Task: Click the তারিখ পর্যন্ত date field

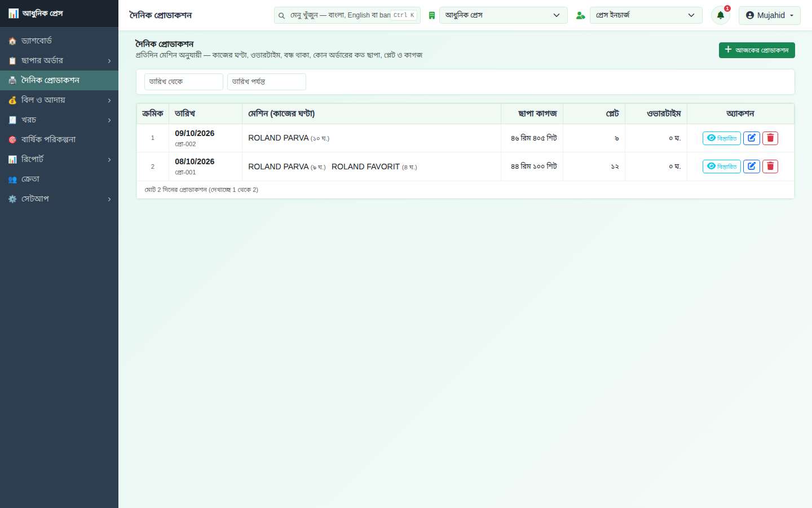Action: click(x=267, y=82)
